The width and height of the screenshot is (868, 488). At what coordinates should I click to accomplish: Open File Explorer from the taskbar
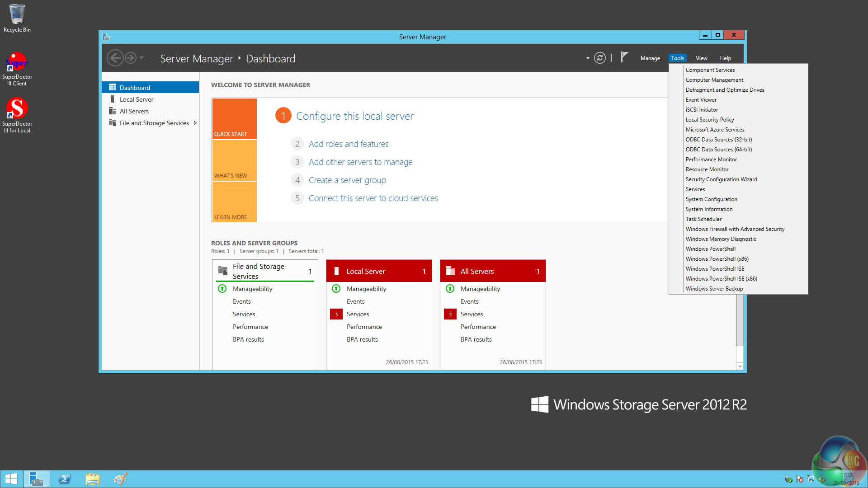[x=93, y=479]
